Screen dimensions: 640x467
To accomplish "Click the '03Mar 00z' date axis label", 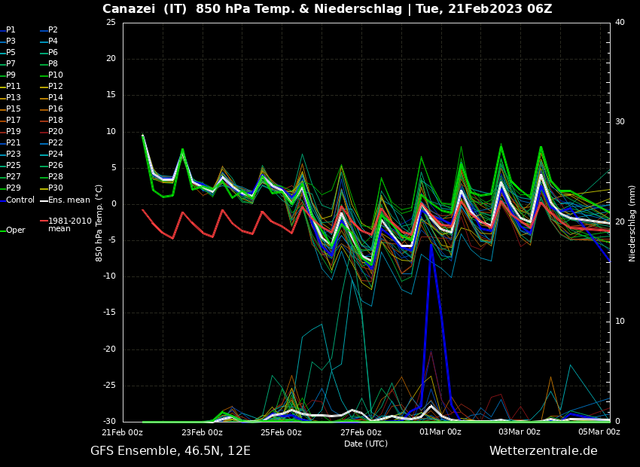I will point(520,432).
